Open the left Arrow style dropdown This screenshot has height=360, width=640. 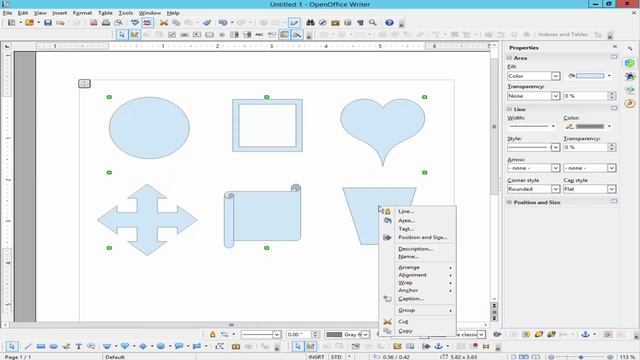556,168
